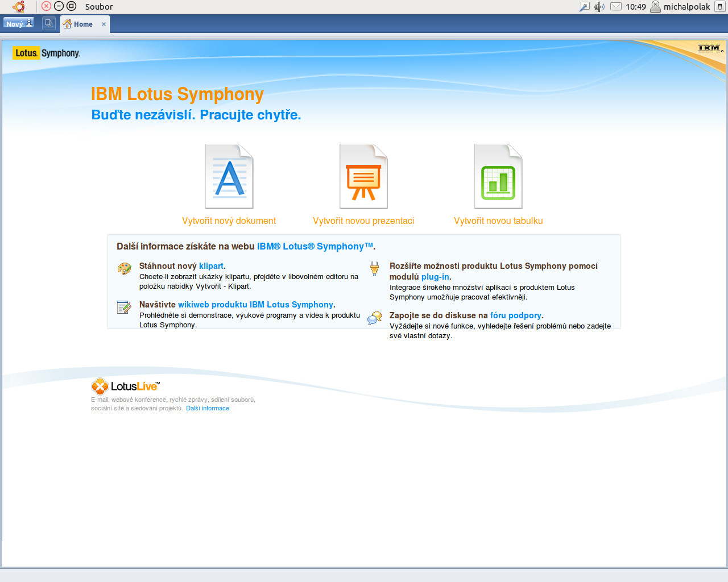Image resolution: width=728 pixels, height=582 pixels.
Task: Click the text "Rozšiřte možnosti produktu Lotus Symphony pomocí"
Action: (x=494, y=266)
